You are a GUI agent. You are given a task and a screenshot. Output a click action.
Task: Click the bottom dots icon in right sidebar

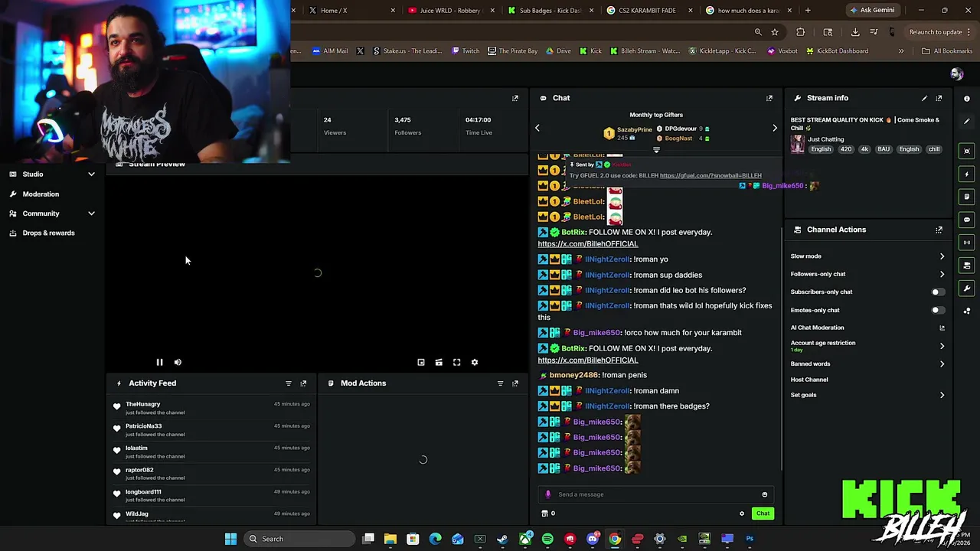coord(967,311)
